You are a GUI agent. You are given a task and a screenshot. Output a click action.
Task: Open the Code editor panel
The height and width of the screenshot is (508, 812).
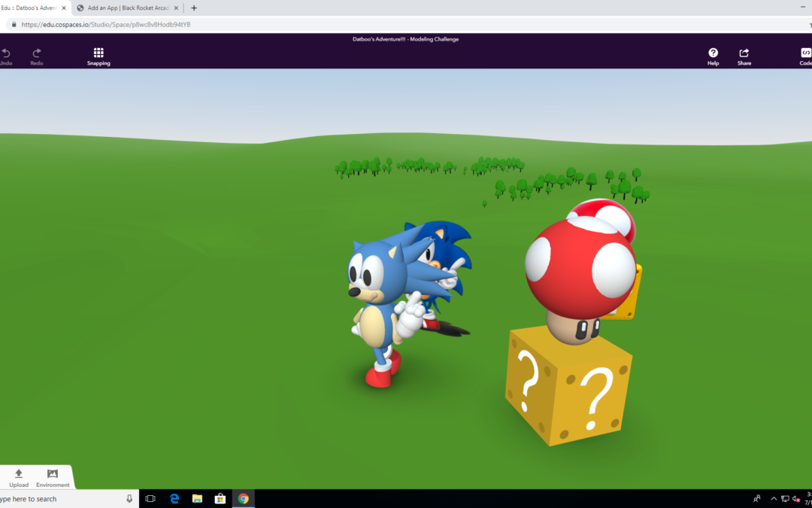[806, 56]
